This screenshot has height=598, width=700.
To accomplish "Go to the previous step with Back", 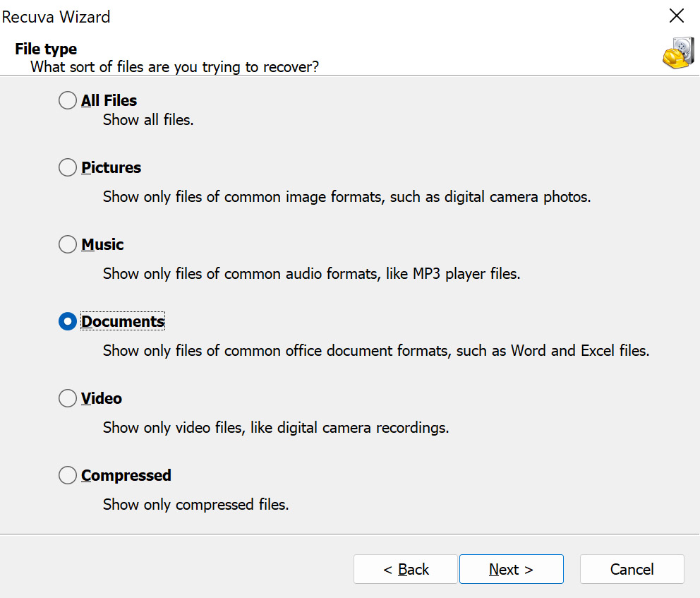I will pos(405,569).
